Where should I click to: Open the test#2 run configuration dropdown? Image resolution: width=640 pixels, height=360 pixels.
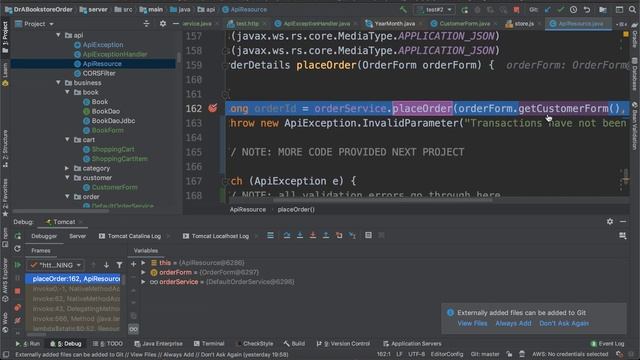[x=434, y=9]
